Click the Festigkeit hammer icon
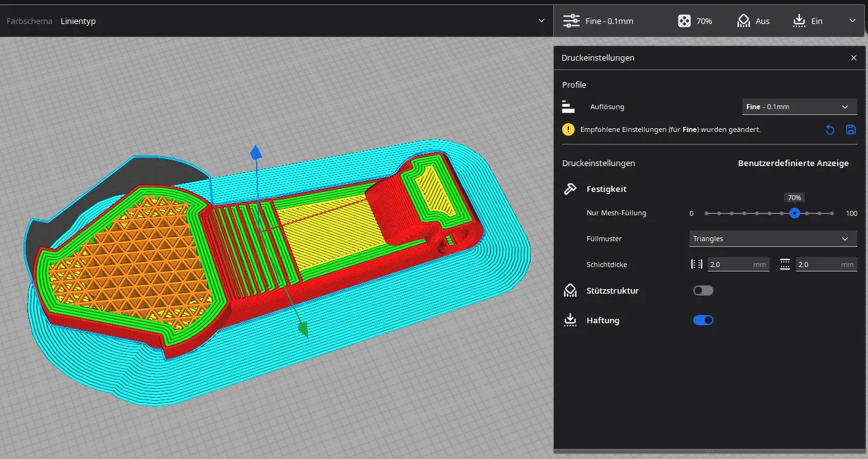This screenshot has height=459, width=868. 570,189
